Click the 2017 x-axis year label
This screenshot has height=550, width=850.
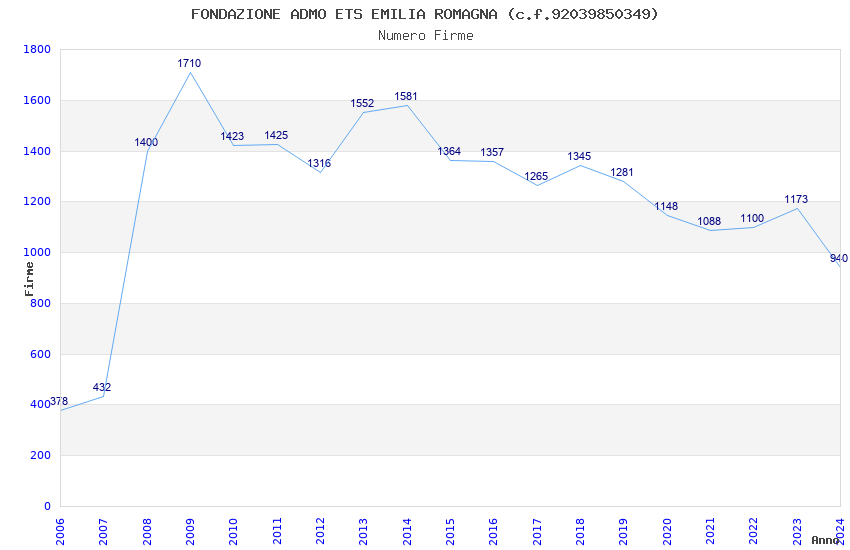[537, 532]
